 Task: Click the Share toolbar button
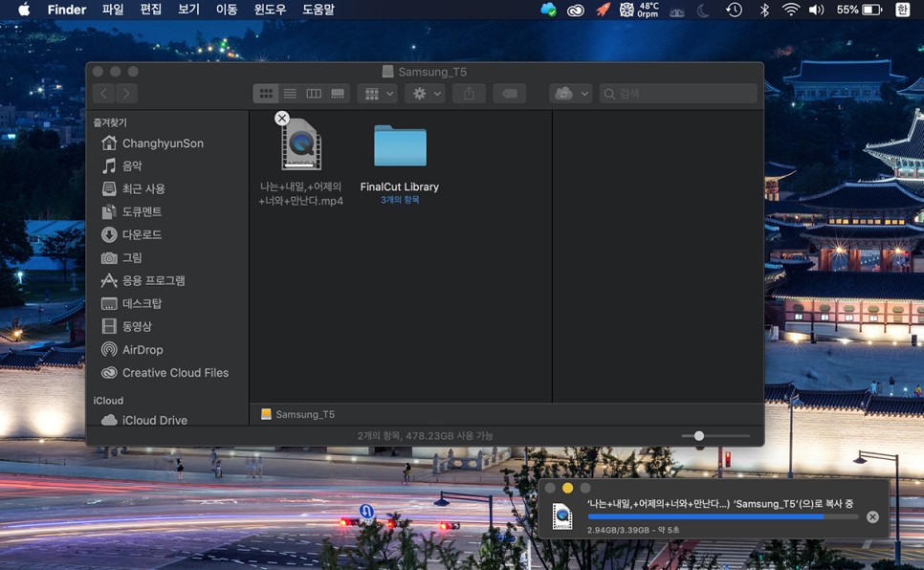click(x=469, y=93)
